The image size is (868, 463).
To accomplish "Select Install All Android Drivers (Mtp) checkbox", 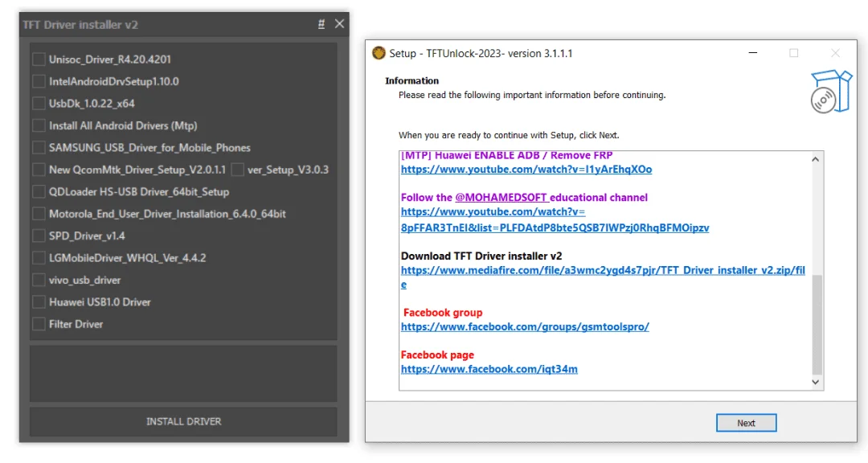I will (x=39, y=125).
